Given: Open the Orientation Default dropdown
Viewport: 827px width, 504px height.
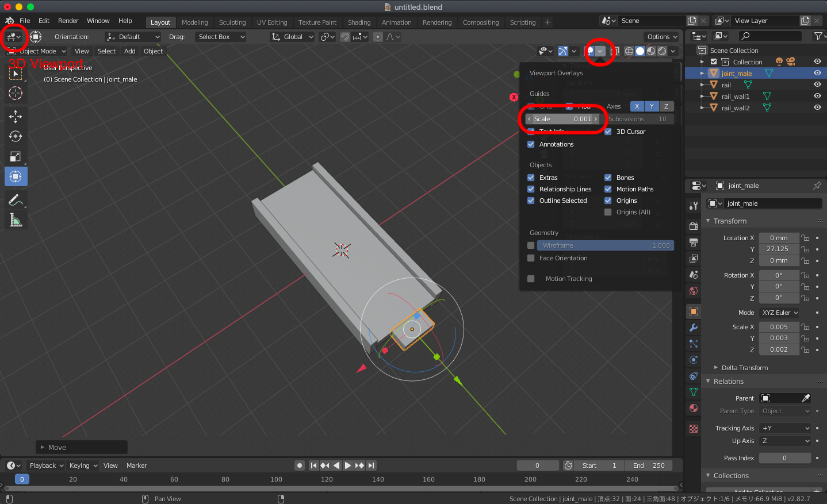Looking at the screenshot, I should 133,37.
